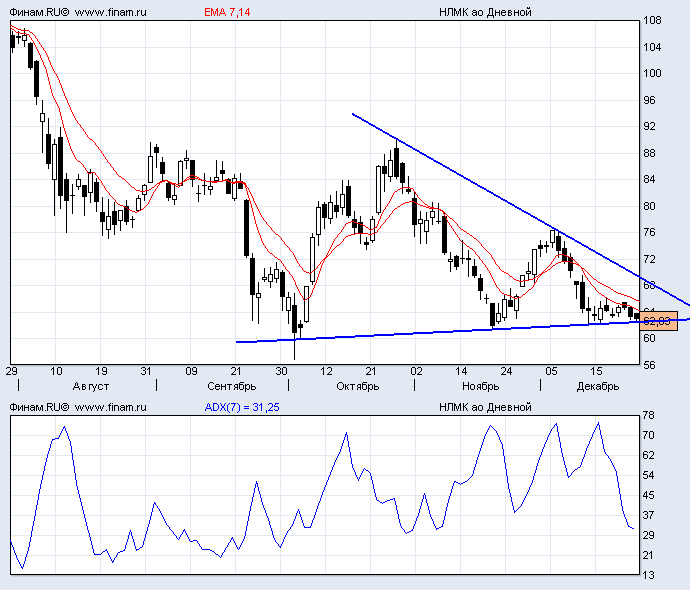
Task: Click ADX axis value 62
Action: (649, 455)
